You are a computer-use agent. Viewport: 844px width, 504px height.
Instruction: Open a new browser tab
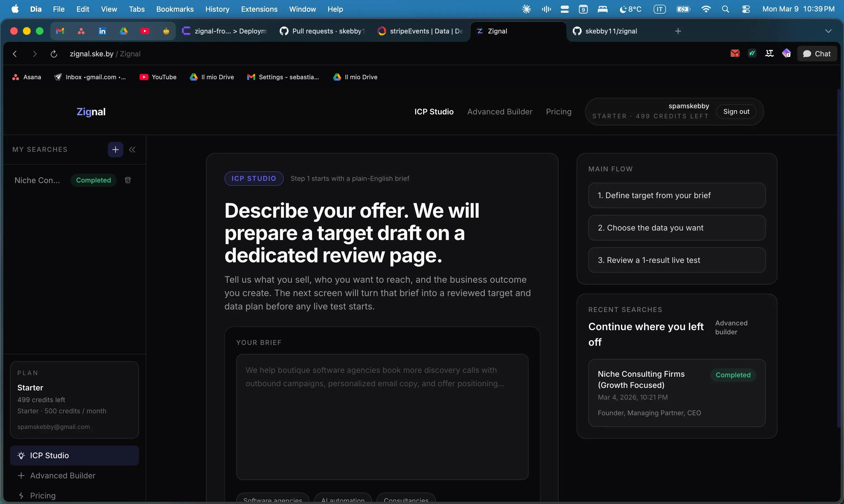coord(678,31)
